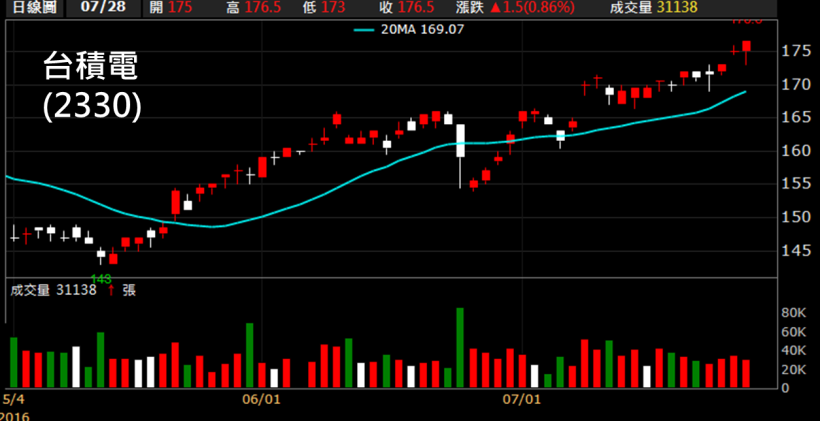820x421 pixels.
Task: Select the 07/28 date field in header
Action: (x=101, y=7)
